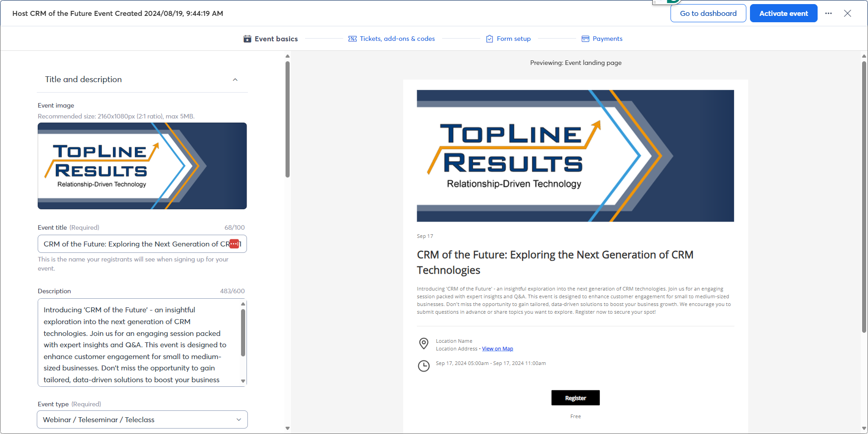Open the Payments step

602,39
